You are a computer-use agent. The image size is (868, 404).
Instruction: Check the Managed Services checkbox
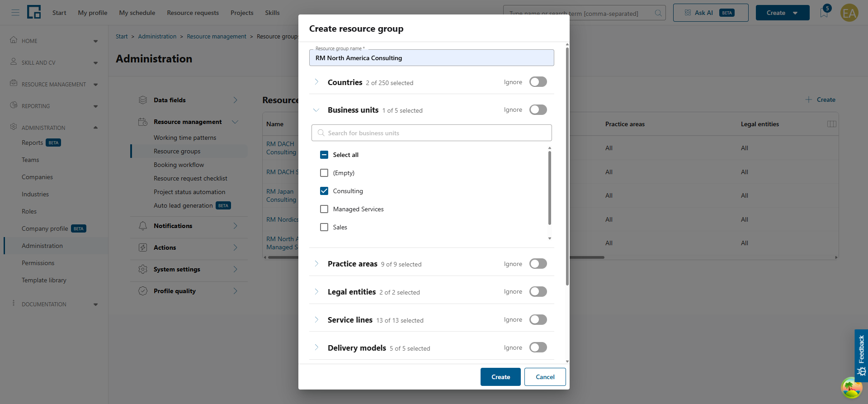pyautogui.click(x=324, y=209)
